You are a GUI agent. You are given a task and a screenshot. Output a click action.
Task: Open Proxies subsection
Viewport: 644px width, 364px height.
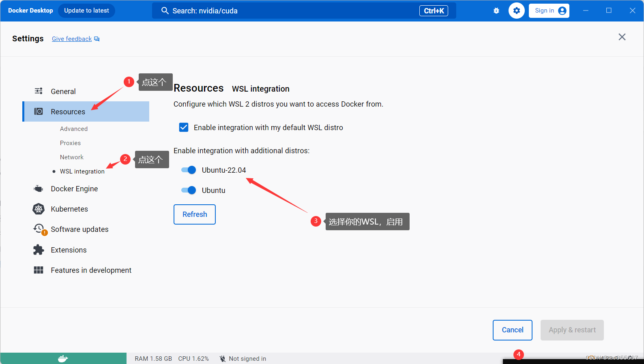click(x=70, y=143)
